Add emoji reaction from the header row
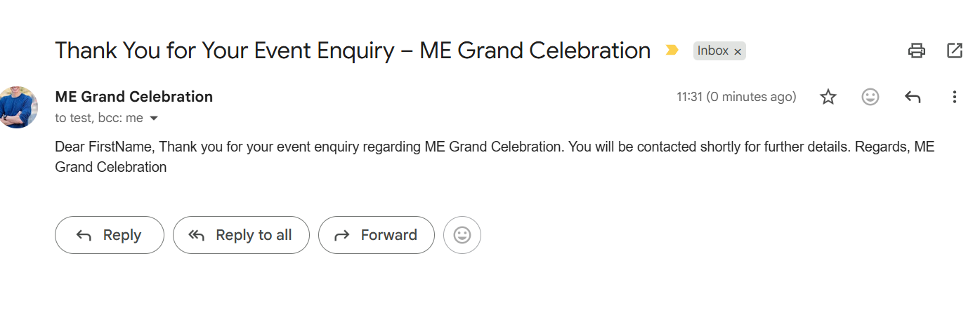 click(870, 98)
